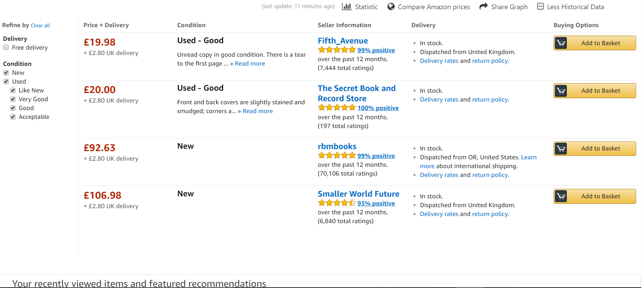Screen dimensions: 644x288
Task: Collapse with Less Historical Data minus icon
Action: (x=540, y=6)
